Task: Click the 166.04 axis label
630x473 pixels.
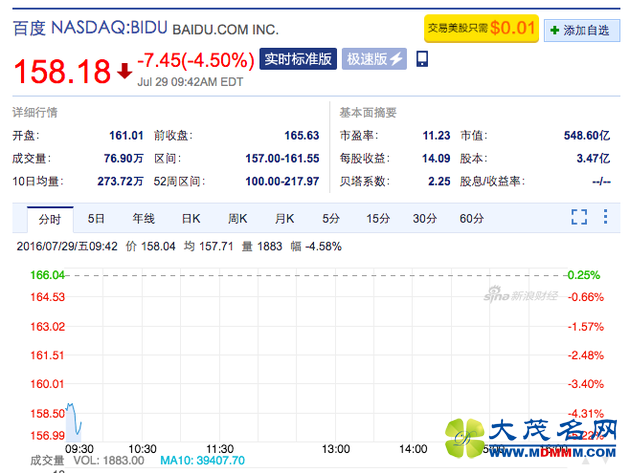Action: click(x=47, y=275)
